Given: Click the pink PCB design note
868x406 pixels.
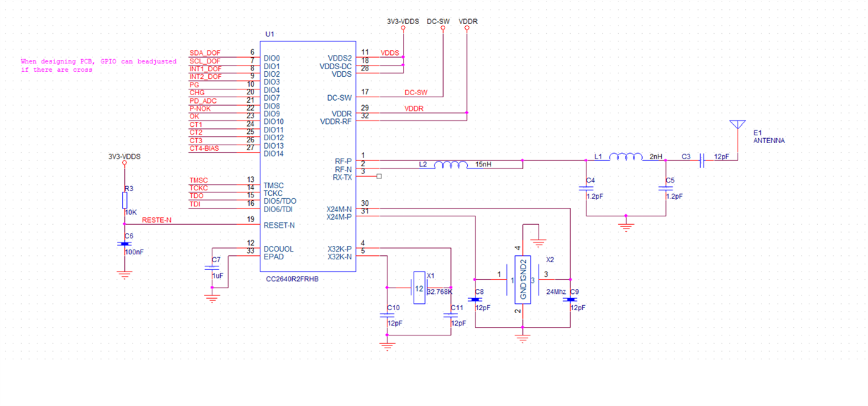Looking at the screenshot, I should 99,66.
